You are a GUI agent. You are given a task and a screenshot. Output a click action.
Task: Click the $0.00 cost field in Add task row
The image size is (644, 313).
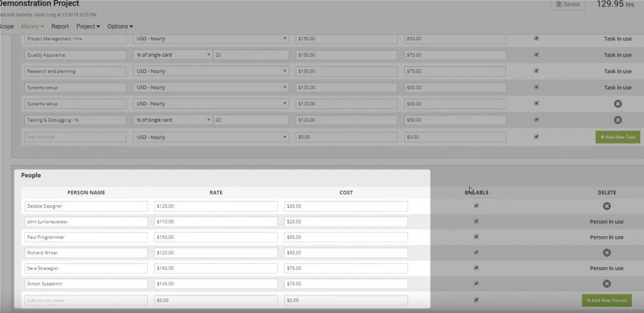(x=455, y=137)
